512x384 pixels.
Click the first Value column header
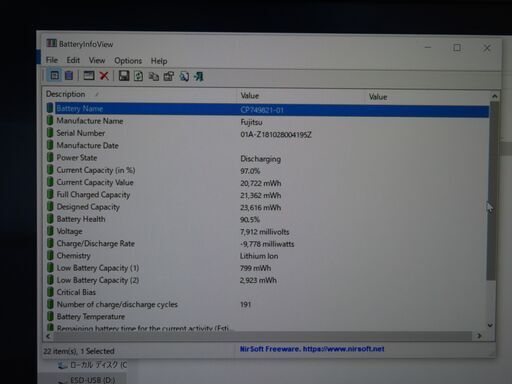tap(301, 96)
